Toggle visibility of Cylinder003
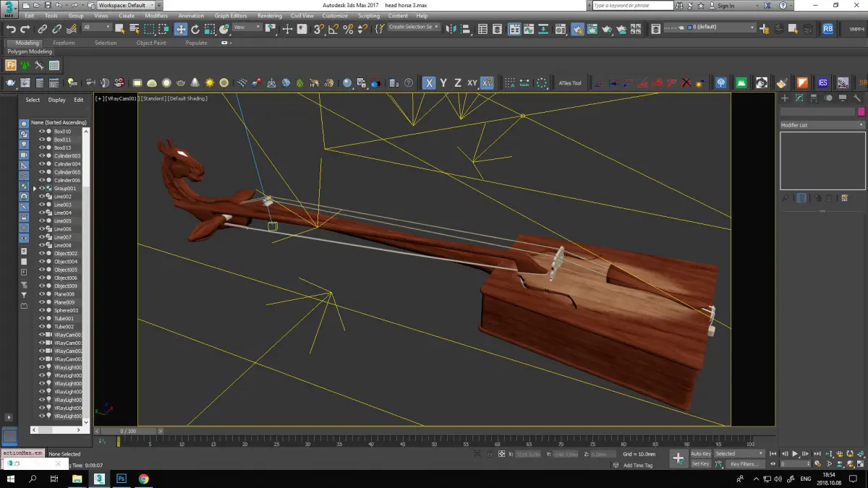Screen dimensions: 868x488 click(42, 156)
